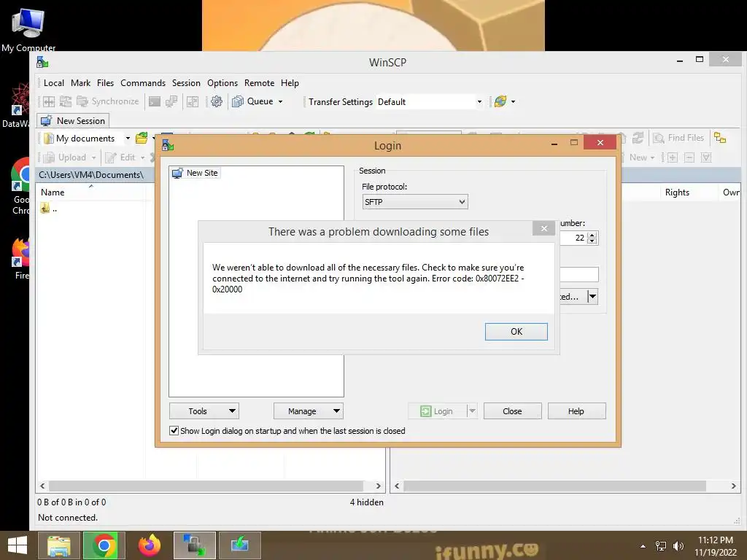Click the unselect files minus icon
This screenshot has height=560, width=747.
(689, 157)
